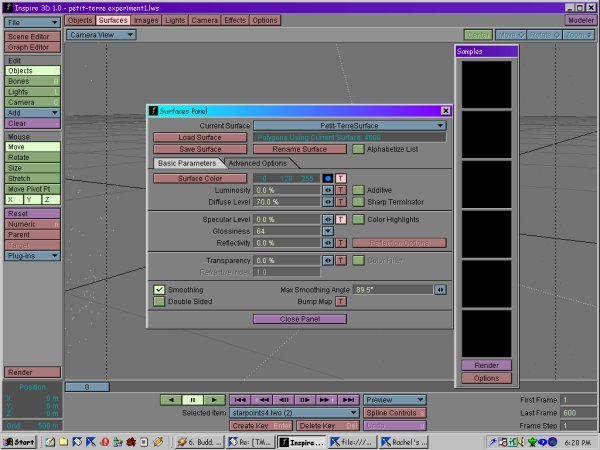600x450 pixels.
Task: Open the surface color picker swatch
Action: tap(327, 178)
